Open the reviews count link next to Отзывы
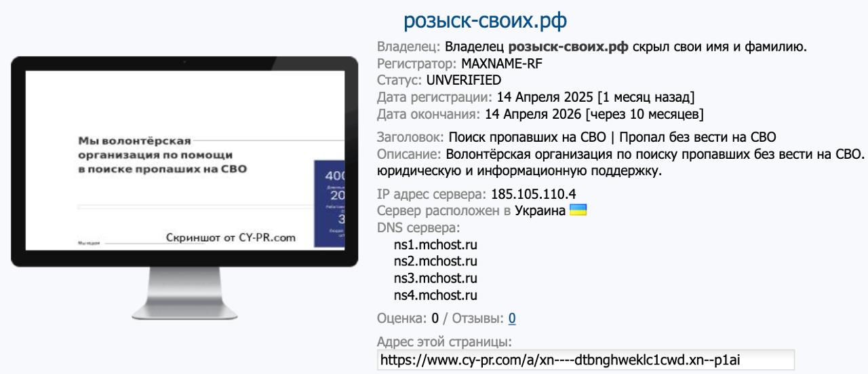 click(512, 318)
